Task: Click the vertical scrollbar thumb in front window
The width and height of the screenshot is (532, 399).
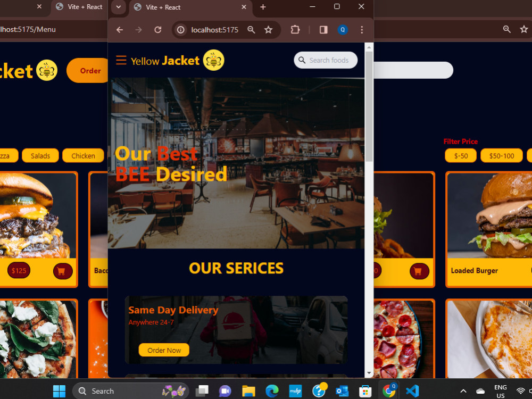Action: [x=369, y=106]
